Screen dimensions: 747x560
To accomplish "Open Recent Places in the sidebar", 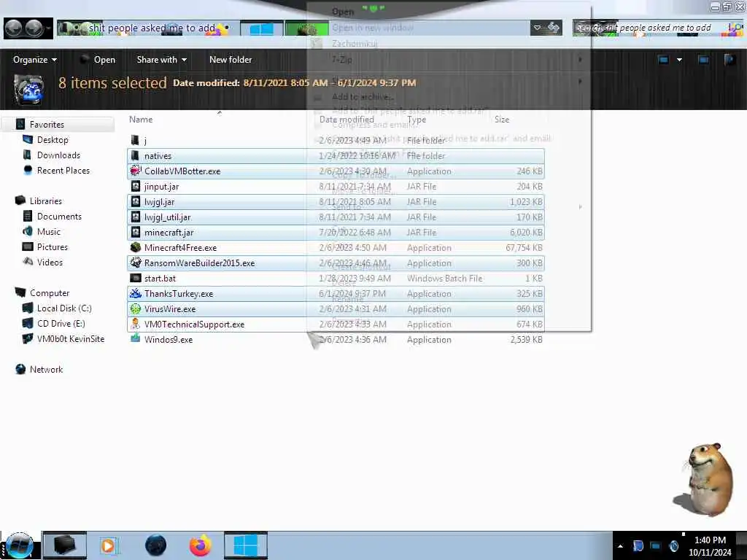I will tap(63, 171).
